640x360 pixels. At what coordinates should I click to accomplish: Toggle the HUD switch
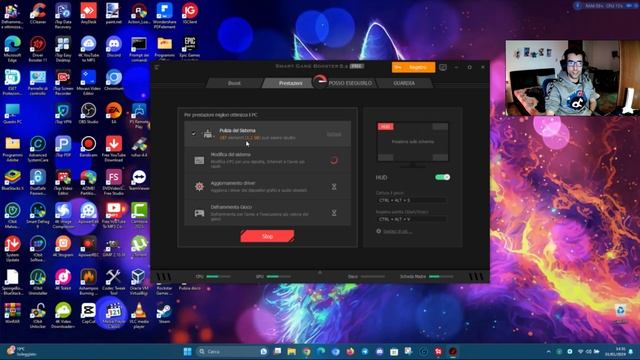tap(442, 177)
